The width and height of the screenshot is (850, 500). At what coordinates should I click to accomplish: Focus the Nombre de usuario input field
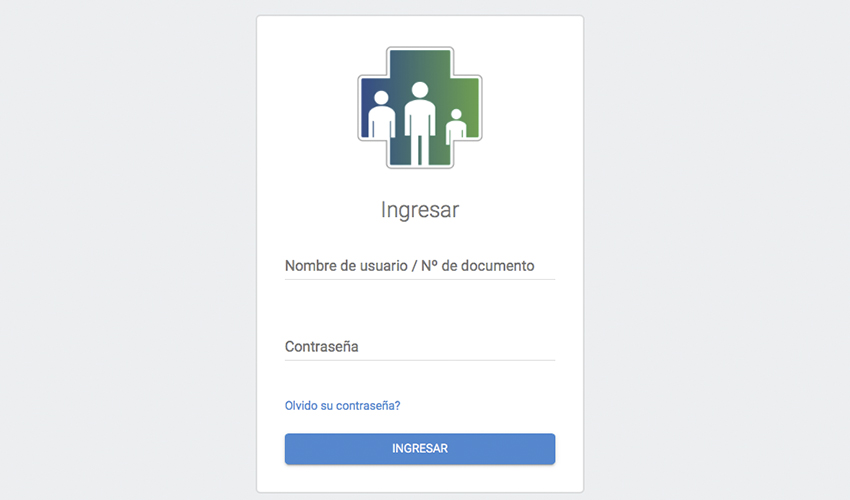click(x=420, y=266)
